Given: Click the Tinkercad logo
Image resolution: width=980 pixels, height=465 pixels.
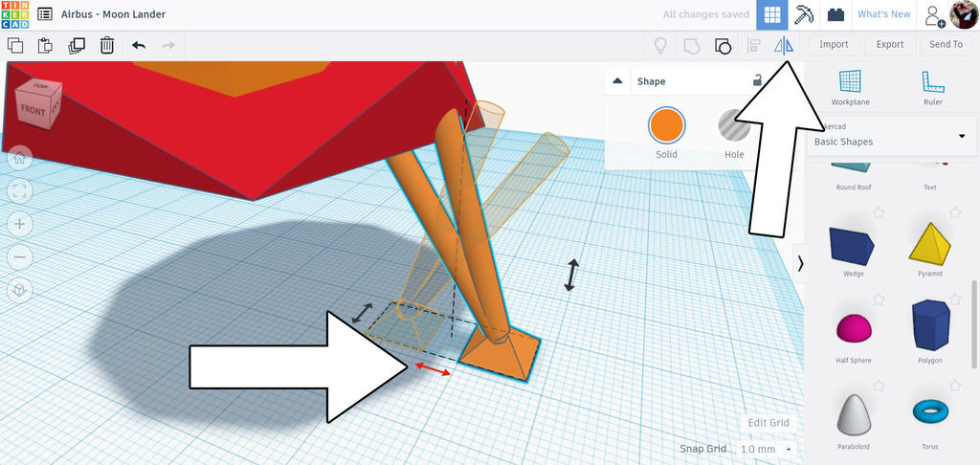Looking at the screenshot, I should (14, 14).
